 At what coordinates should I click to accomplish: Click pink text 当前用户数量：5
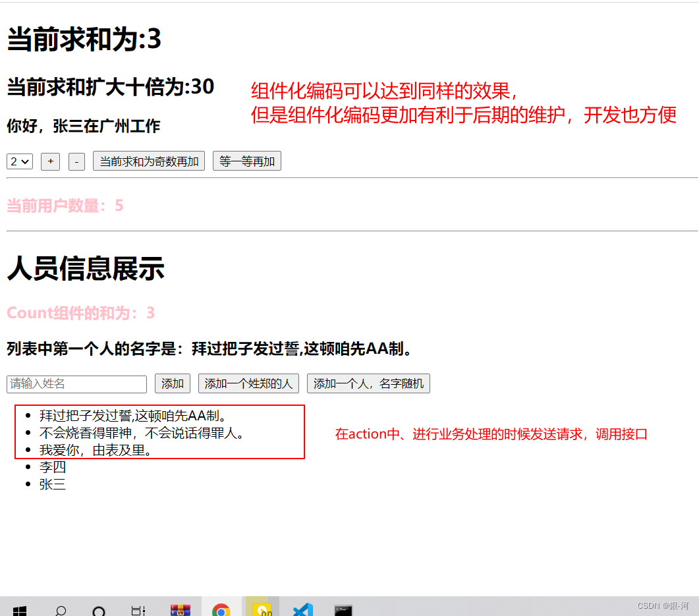coord(65,206)
